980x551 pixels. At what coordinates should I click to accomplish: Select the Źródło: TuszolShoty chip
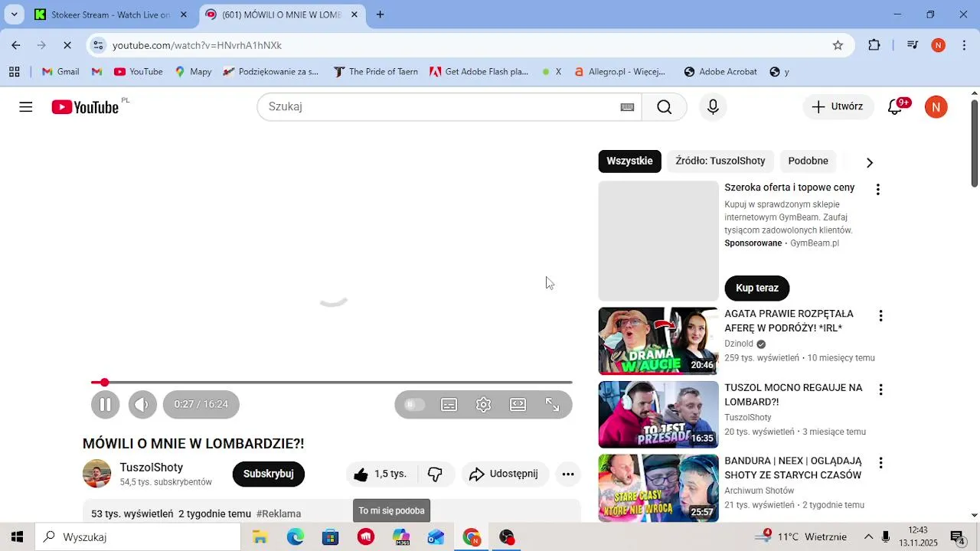click(720, 161)
